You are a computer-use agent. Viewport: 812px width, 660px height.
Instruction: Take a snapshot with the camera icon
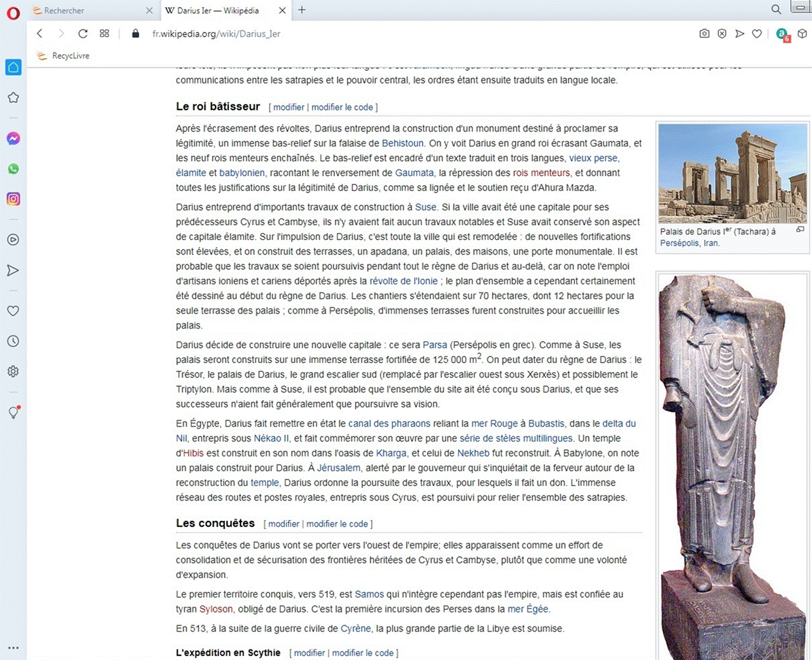pyautogui.click(x=705, y=34)
